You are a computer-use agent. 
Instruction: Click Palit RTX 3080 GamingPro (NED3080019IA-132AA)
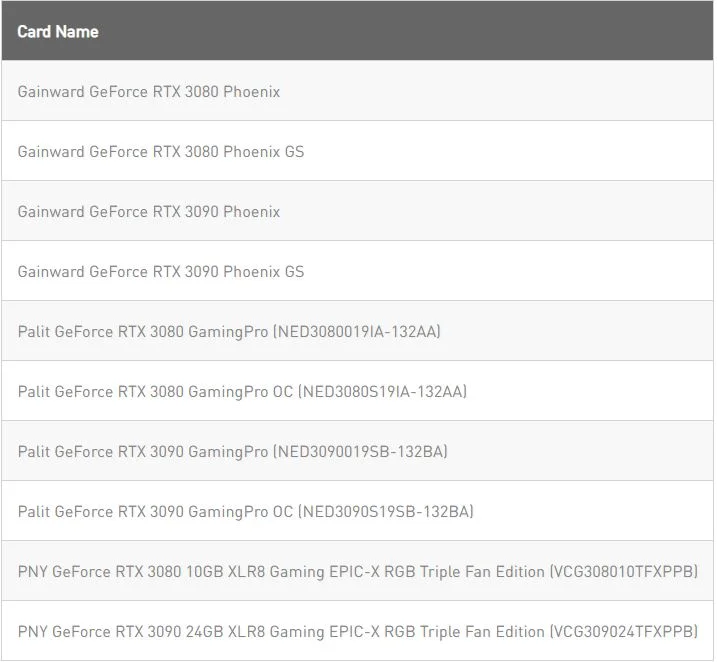pyautogui.click(x=357, y=331)
